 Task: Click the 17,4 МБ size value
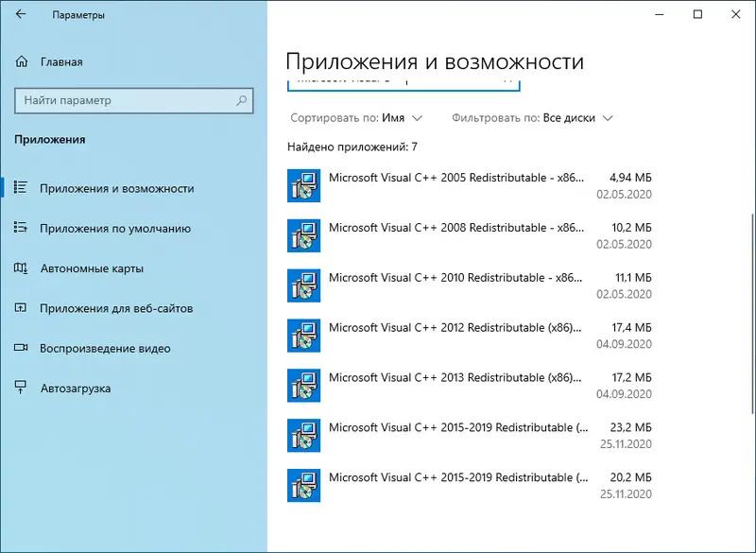point(631,327)
